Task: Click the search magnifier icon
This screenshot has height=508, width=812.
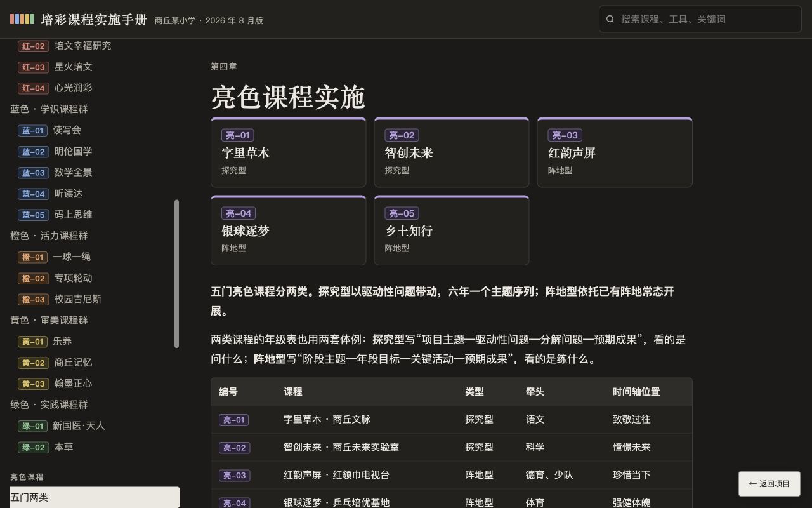Action: click(x=610, y=19)
